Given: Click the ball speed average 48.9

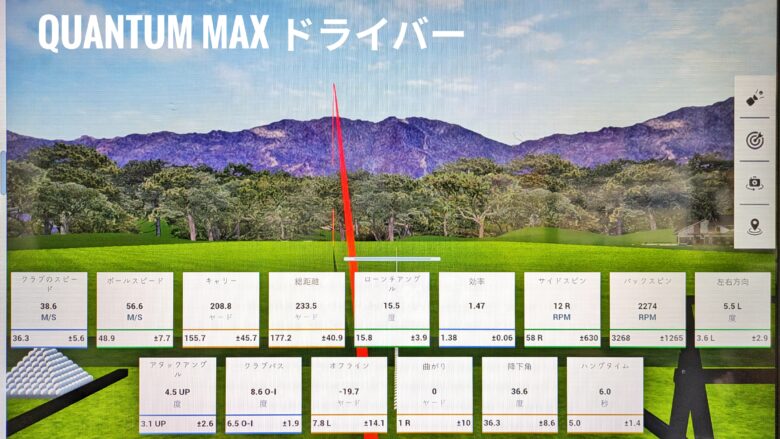Looking at the screenshot, I should tap(107, 338).
